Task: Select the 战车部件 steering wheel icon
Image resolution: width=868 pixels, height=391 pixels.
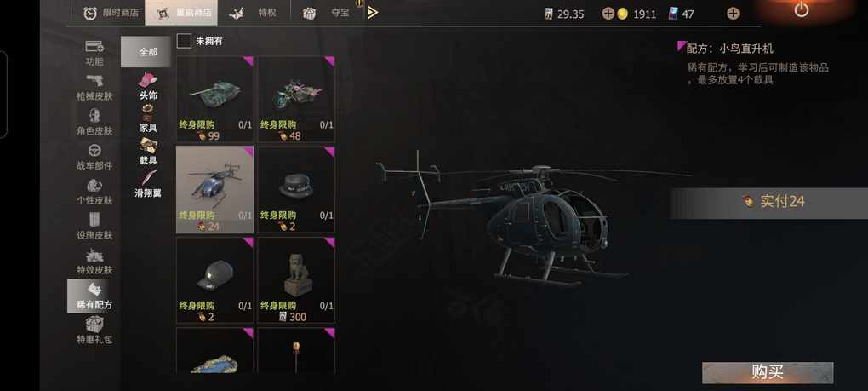Action: tap(94, 151)
